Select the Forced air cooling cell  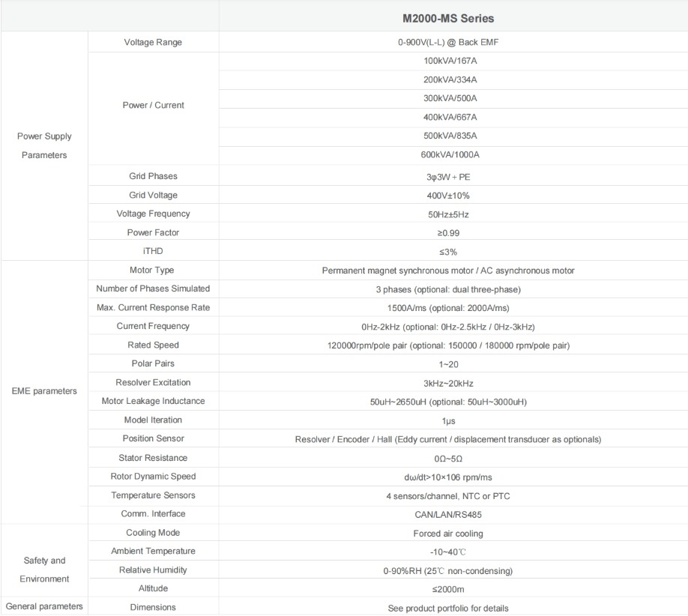click(x=448, y=534)
